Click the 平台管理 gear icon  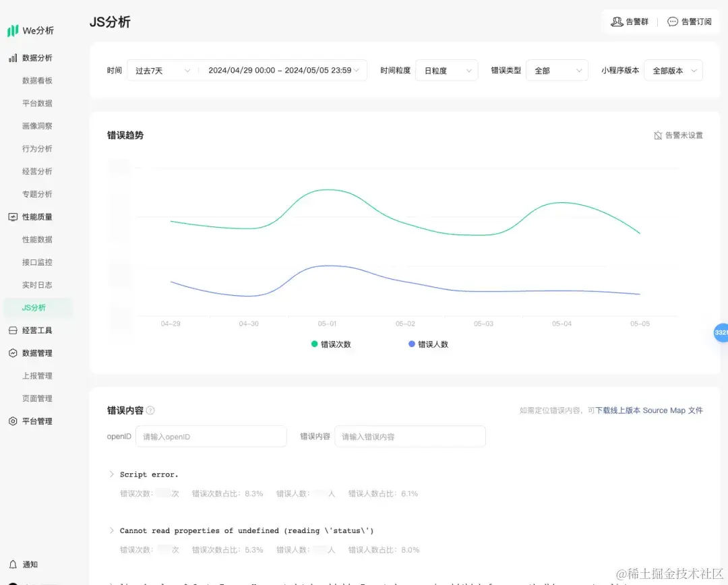pyautogui.click(x=13, y=421)
